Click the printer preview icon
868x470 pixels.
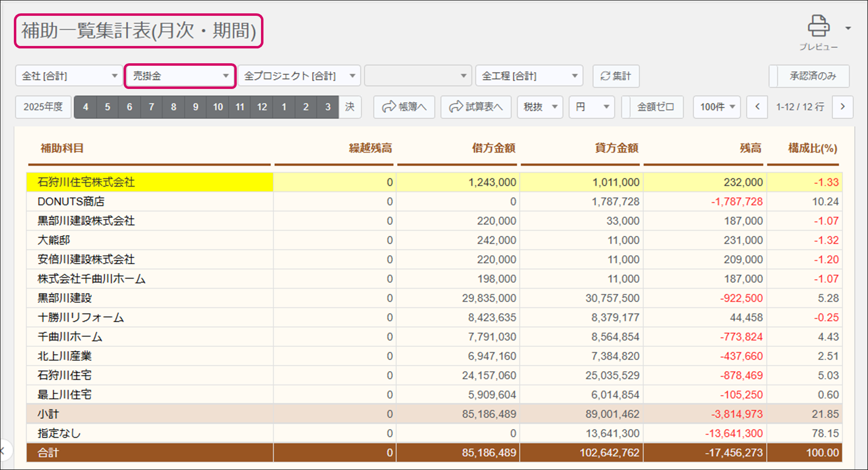(818, 27)
